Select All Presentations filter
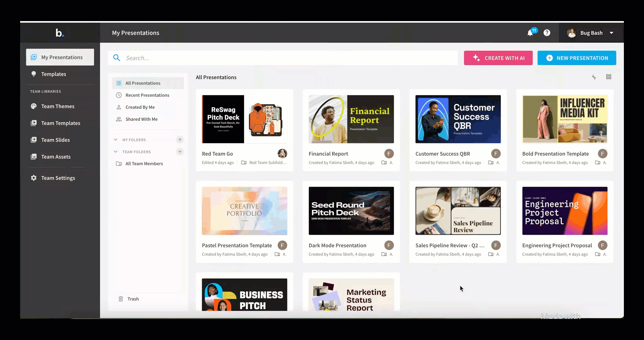 pos(148,83)
